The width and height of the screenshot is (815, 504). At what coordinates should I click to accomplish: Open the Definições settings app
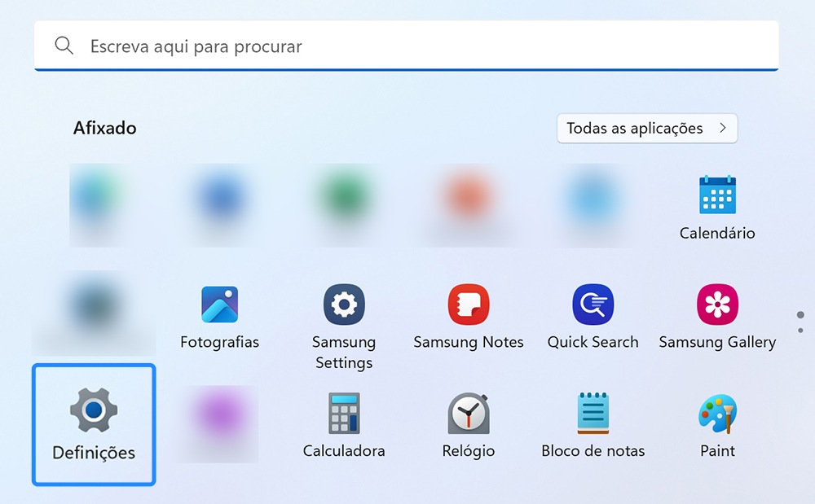[94, 424]
